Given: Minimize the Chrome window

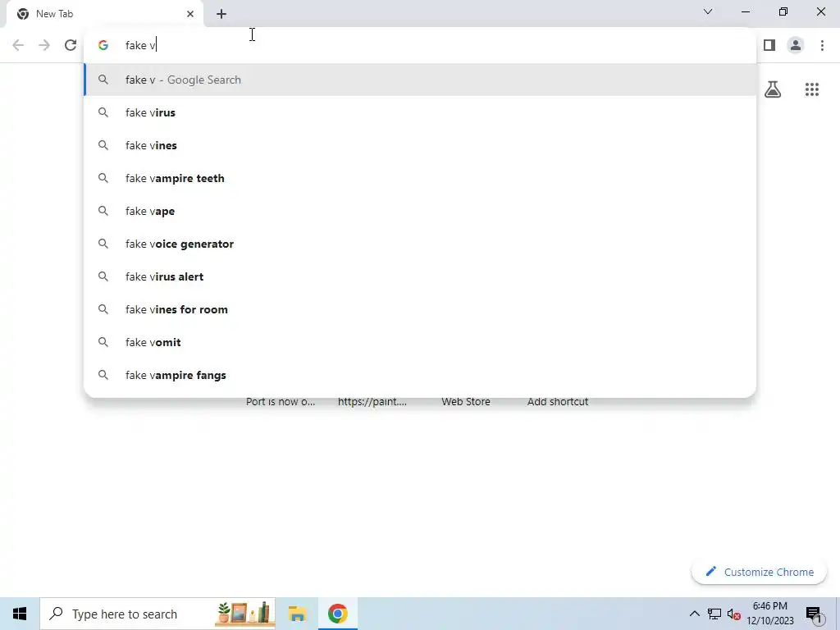Looking at the screenshot, I should tap(746, 11).
